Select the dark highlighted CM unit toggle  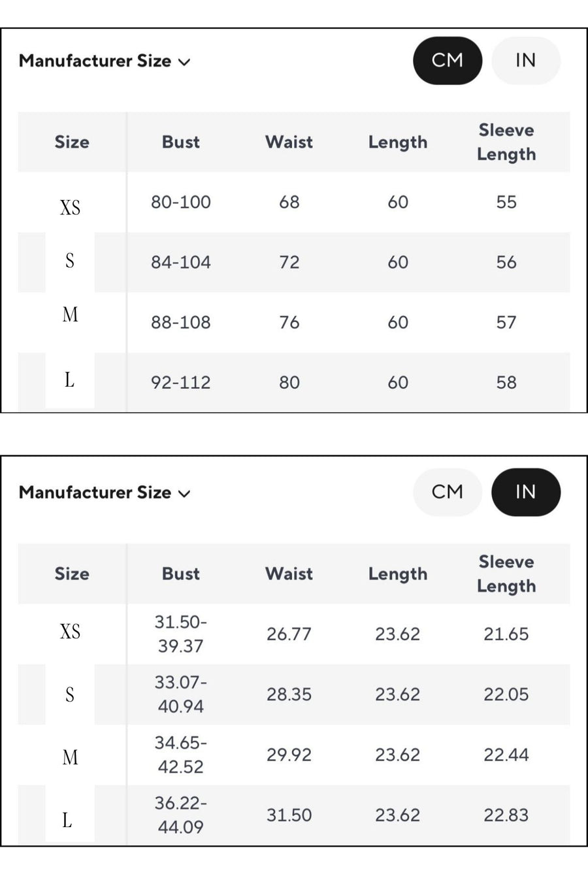pyautogui.click(x=448, y=61)
